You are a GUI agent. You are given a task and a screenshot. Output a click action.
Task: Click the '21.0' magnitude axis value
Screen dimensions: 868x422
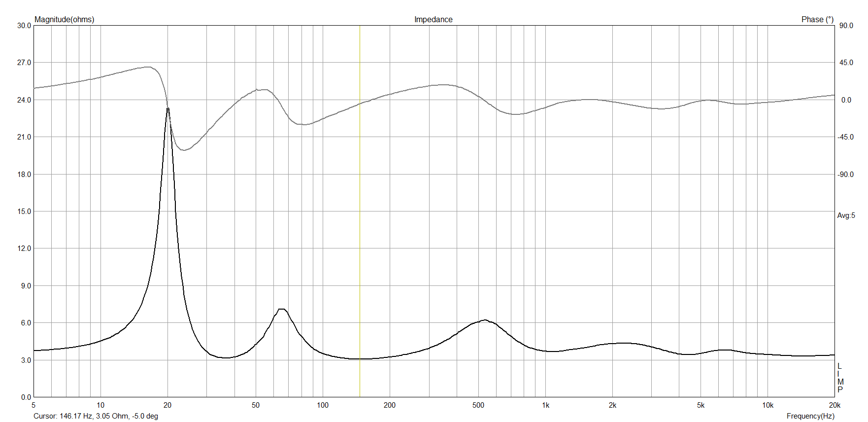[24, 137]
